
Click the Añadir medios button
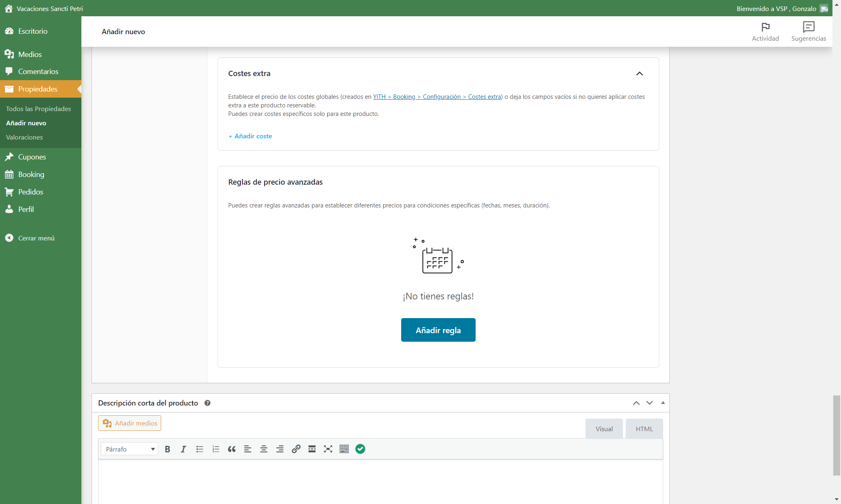coord(129,423)
